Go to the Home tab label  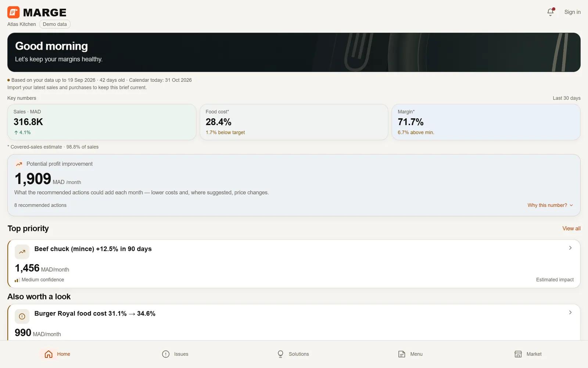pos(64,354)
